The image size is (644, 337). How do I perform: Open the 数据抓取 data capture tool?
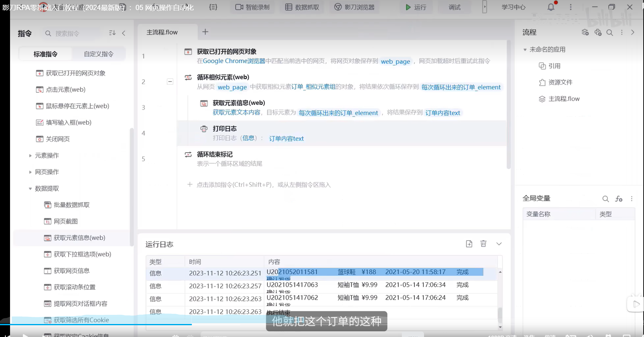coord(302,7)
